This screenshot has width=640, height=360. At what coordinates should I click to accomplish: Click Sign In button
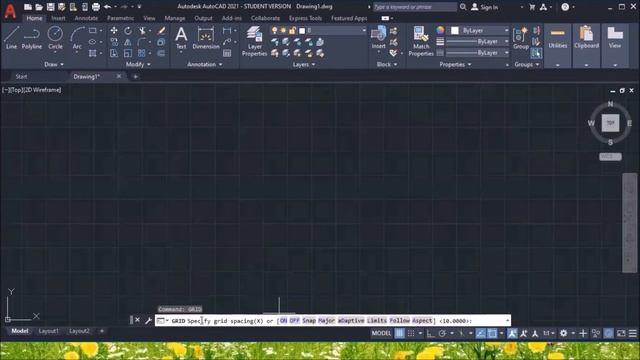[484, 7]
